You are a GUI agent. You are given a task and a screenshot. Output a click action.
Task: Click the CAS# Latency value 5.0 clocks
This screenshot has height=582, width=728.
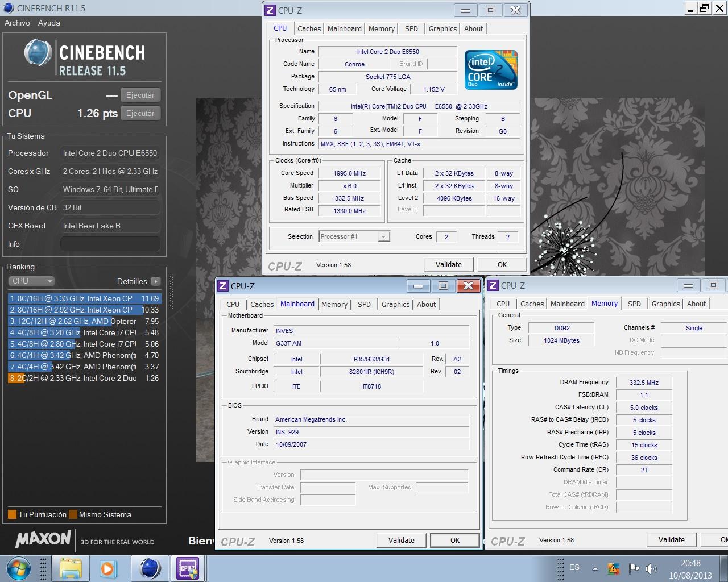pos(644,408)
